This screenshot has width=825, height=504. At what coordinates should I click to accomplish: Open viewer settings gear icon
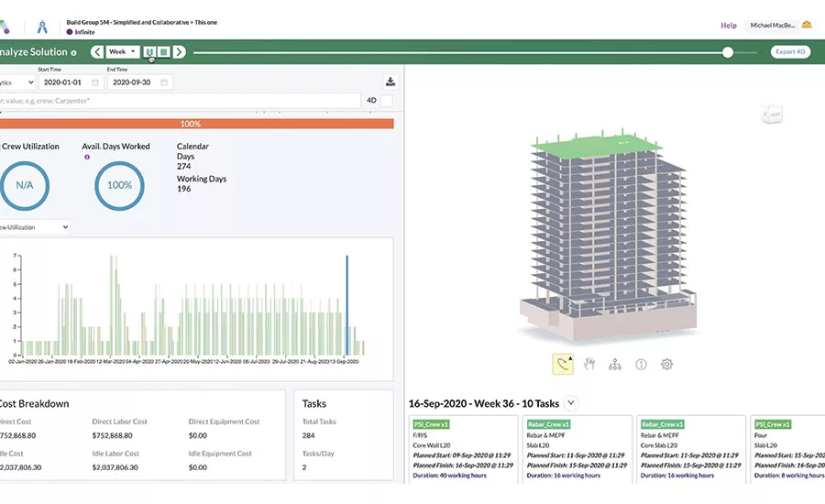[x=666, y=364]
